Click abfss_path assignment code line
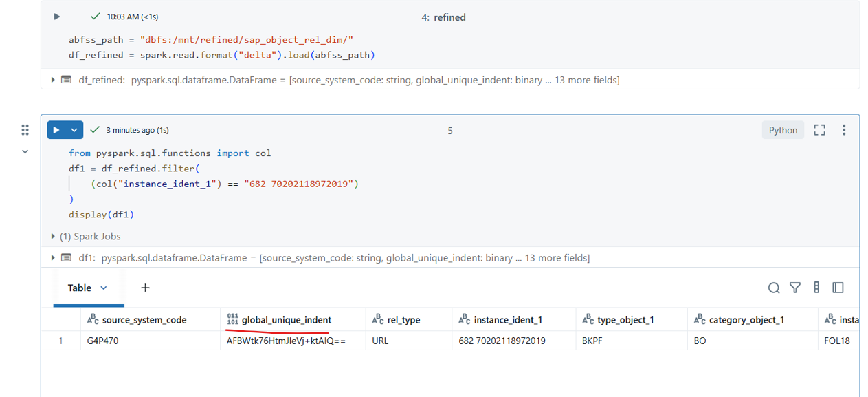868x397 pixels. click(211, 40)
